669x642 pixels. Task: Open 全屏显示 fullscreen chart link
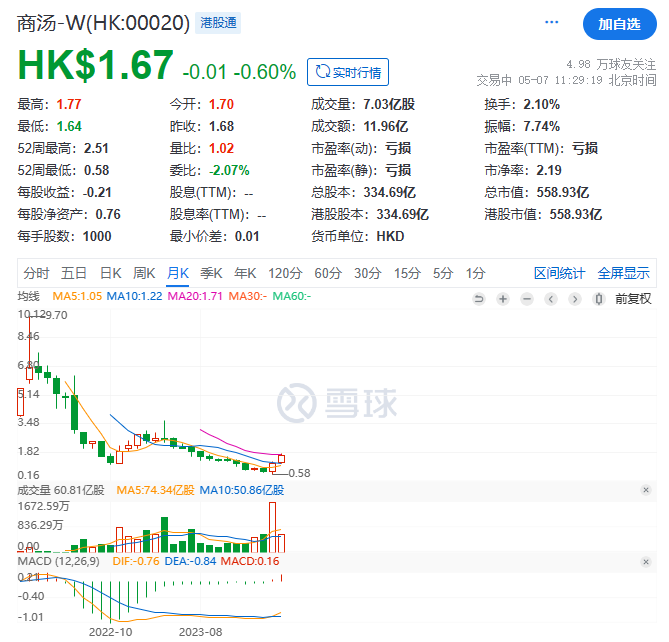click(x=623, y=273)
